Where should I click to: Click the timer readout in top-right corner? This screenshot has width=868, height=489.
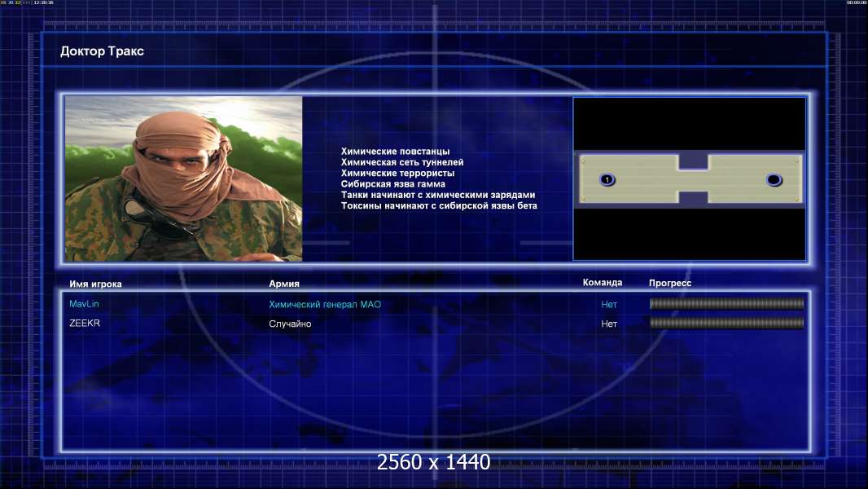coord(857,2)
